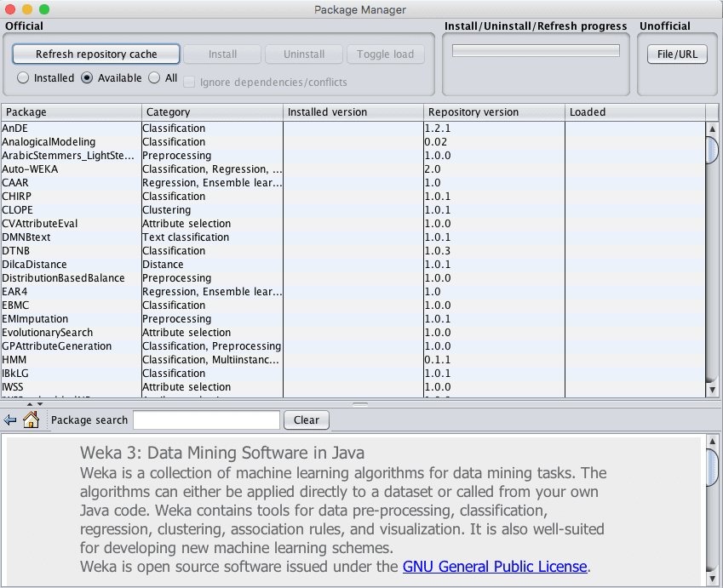The image size is (723, 588).
Task: Click the back arrow icon
Action: coord(9,420)
